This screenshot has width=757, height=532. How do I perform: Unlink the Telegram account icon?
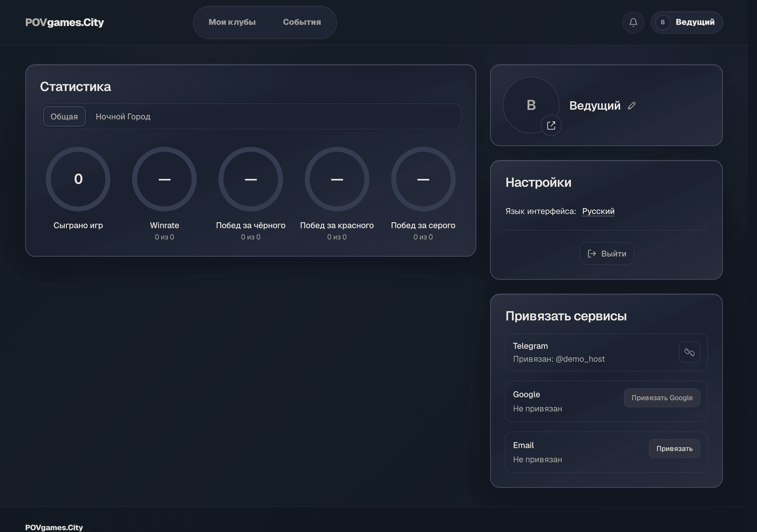[689, 352]
